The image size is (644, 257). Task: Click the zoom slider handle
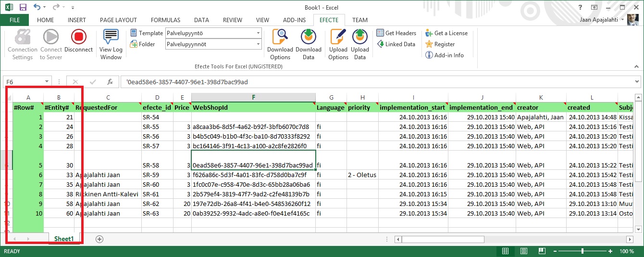click(x=582, y=251)
